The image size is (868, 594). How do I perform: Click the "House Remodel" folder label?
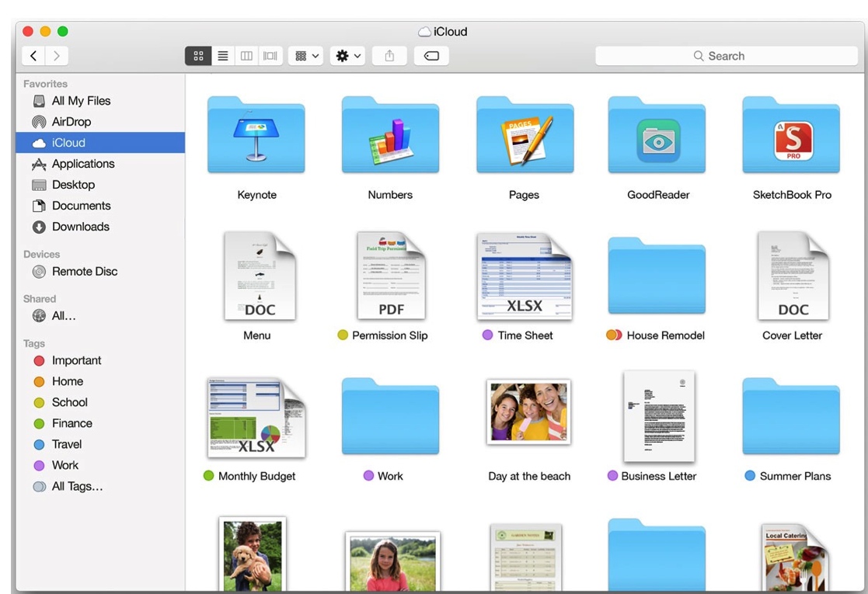pos(665,335)
